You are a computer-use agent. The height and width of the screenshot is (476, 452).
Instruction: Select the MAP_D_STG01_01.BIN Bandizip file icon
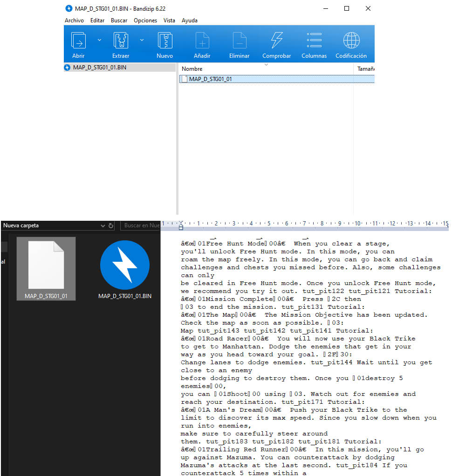click(125, 269)
